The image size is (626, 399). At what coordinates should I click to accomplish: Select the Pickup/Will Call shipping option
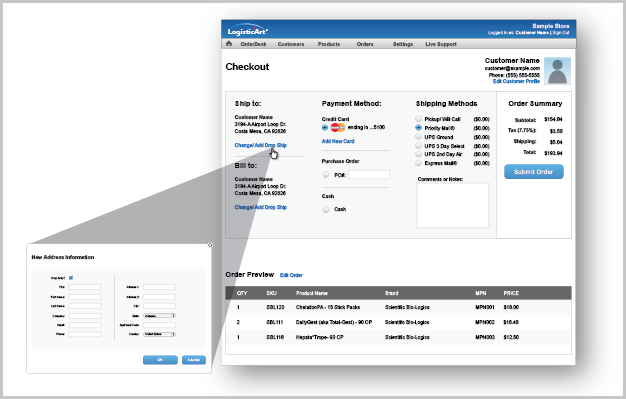(x=418, y=119)
